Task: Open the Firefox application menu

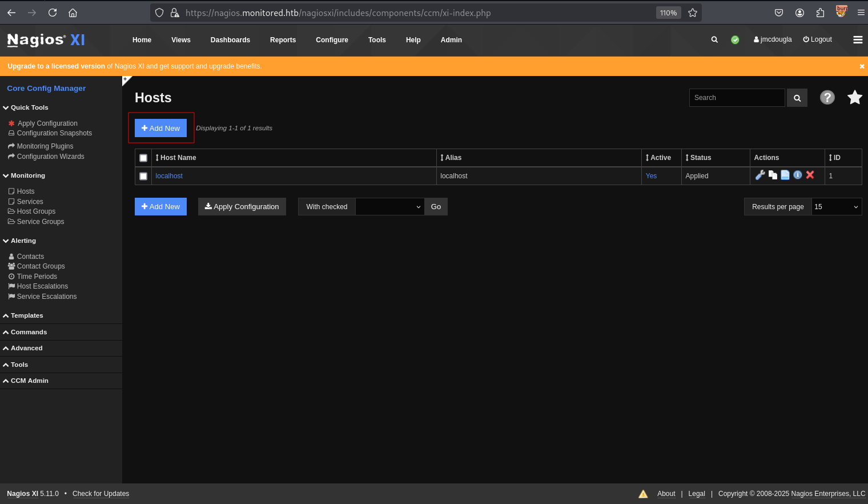Action: point(861,13)
